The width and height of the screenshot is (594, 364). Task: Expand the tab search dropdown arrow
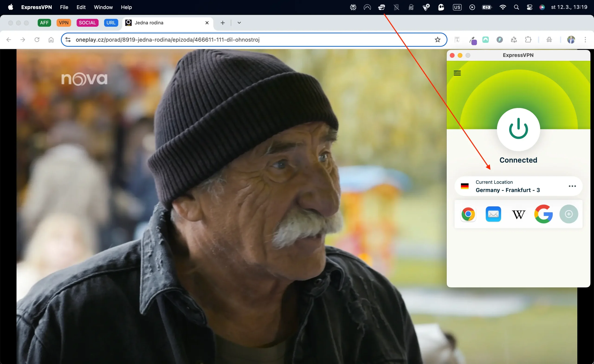pos(239,23)
